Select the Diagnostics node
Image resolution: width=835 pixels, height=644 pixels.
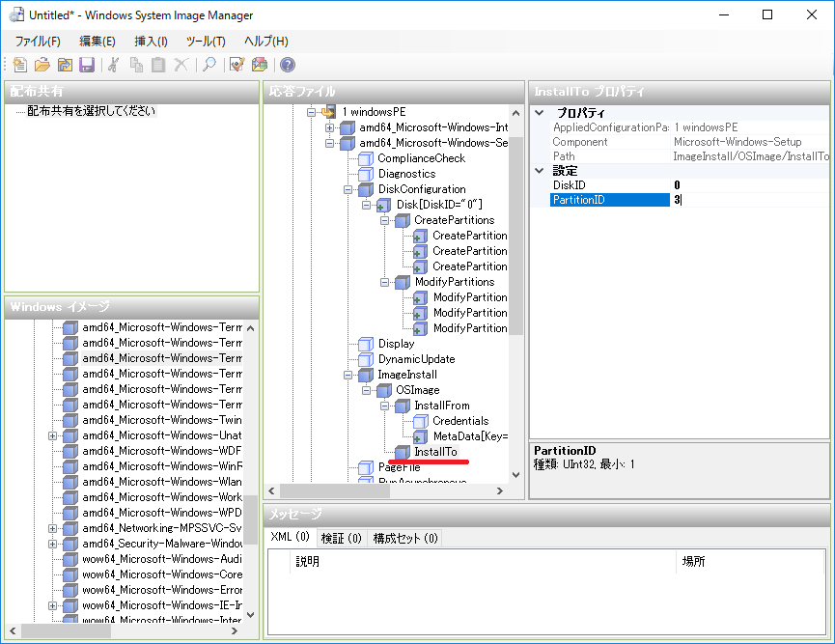click(406, 174)
